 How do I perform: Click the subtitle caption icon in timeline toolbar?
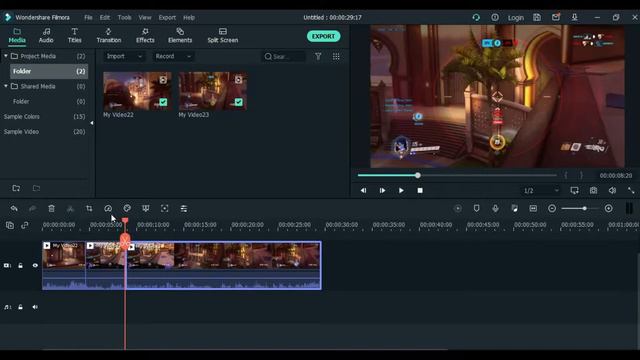[x=533, y=209]
